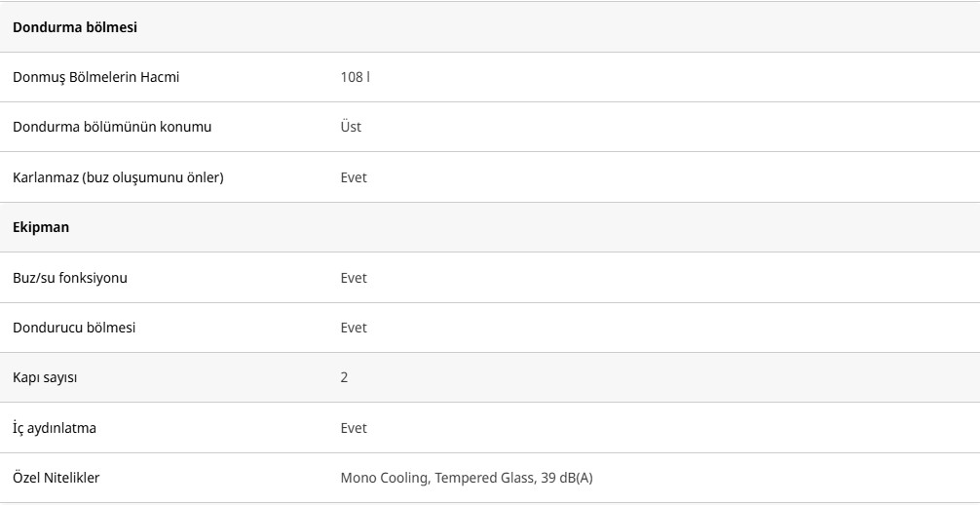The width and height of the screenshot is (980, 505).
Task: Select the Buz/su fonksiyonu label
Action: [70, 278]
